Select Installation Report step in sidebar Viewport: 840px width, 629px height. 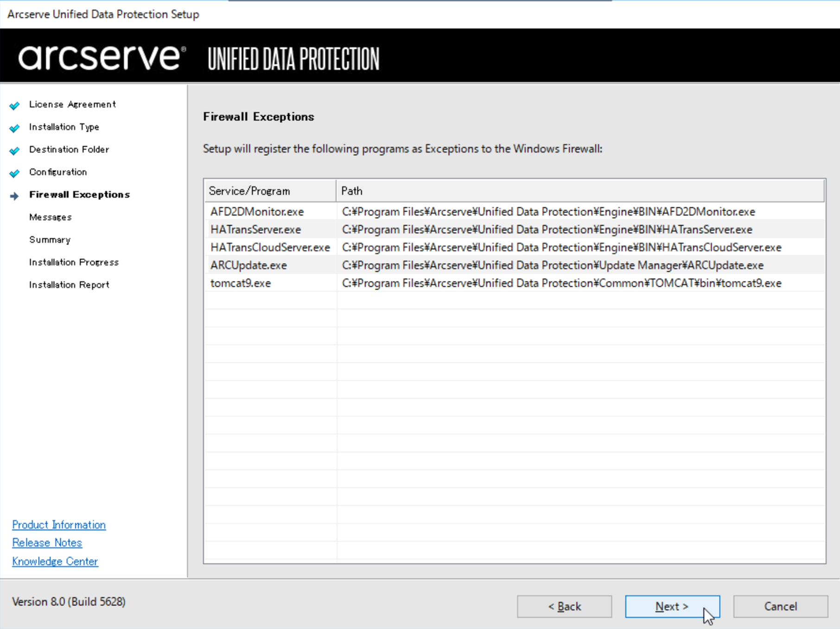point(69,285)
